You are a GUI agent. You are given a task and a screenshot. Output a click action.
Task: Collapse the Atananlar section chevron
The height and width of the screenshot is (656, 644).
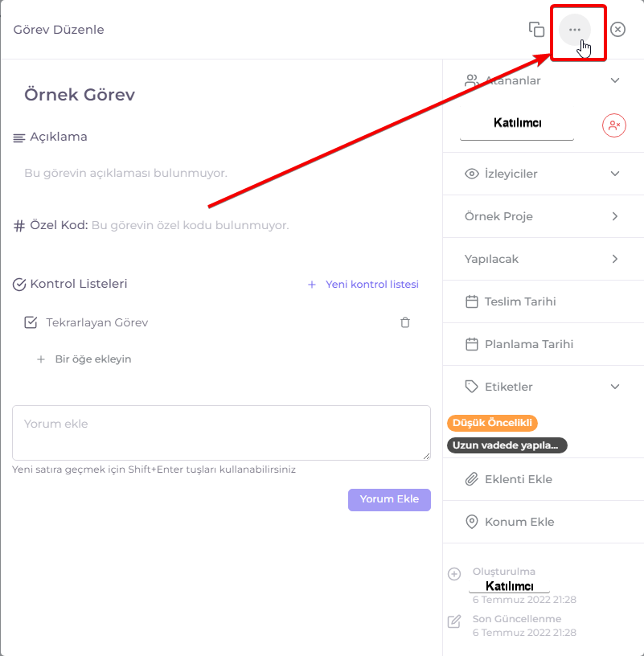615,80
